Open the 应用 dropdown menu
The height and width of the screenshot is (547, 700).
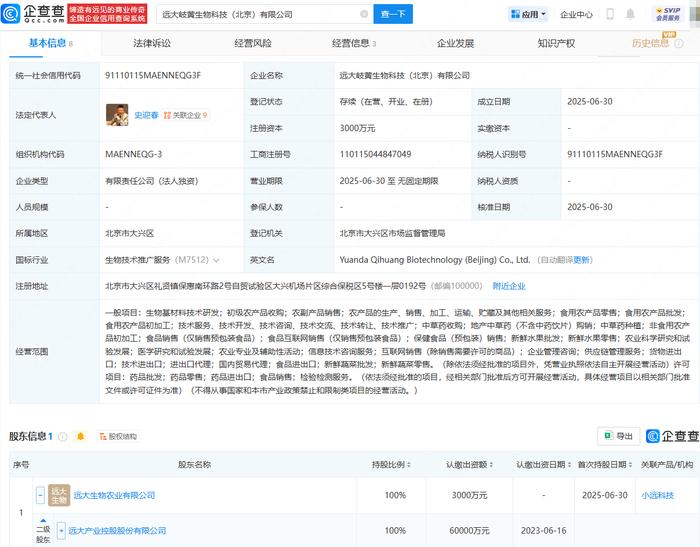(x=529, y=14)
